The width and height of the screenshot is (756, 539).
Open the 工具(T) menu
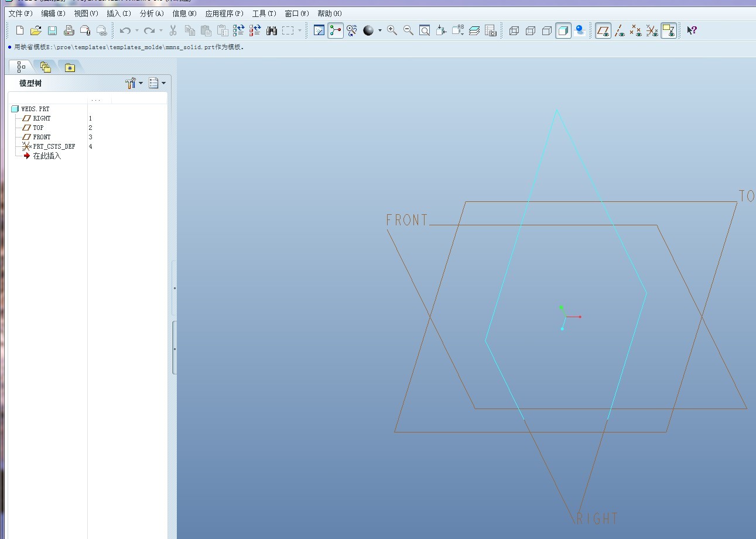pos(264,13)
